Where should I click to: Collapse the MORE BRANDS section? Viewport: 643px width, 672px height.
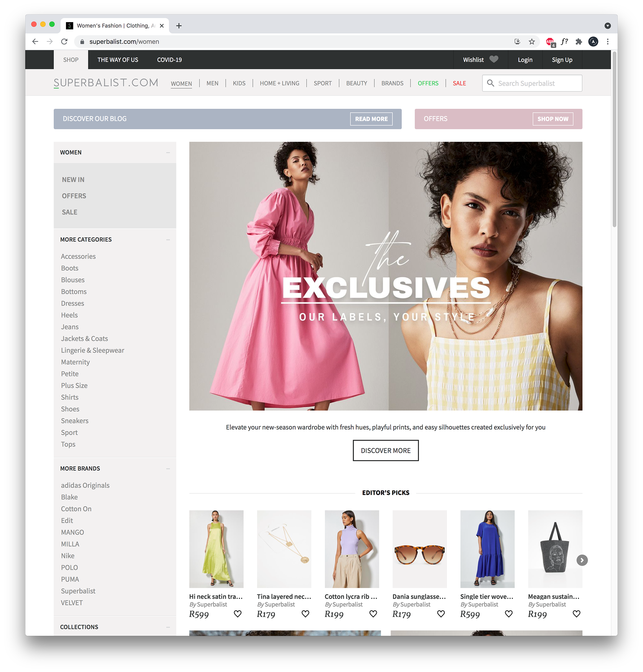click(168, 469)
